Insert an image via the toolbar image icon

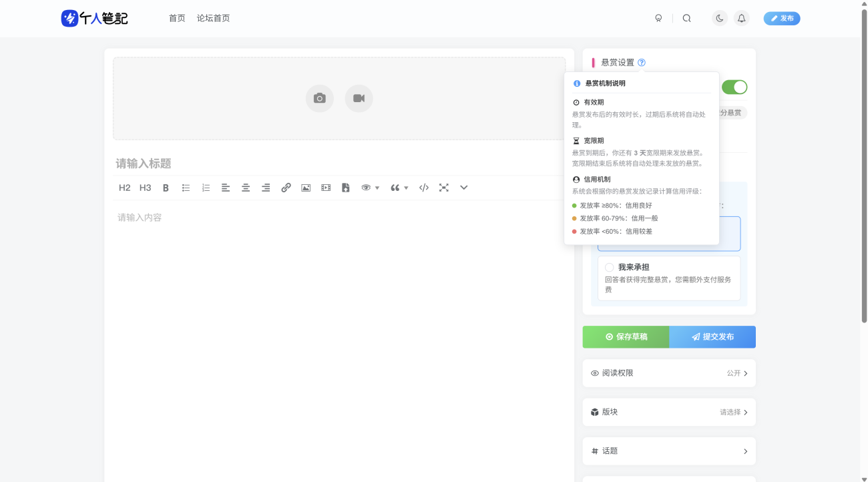point(306,188)
